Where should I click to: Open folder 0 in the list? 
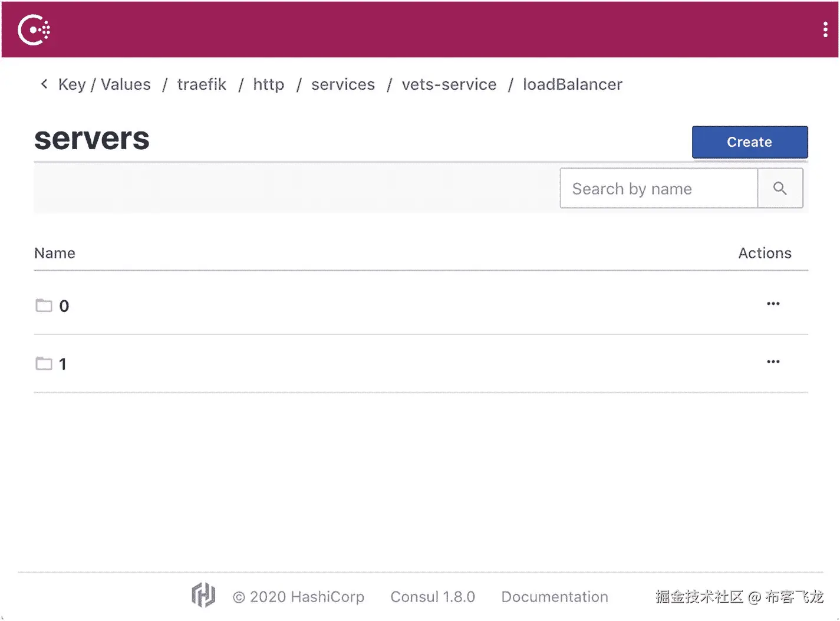point(64,306)
